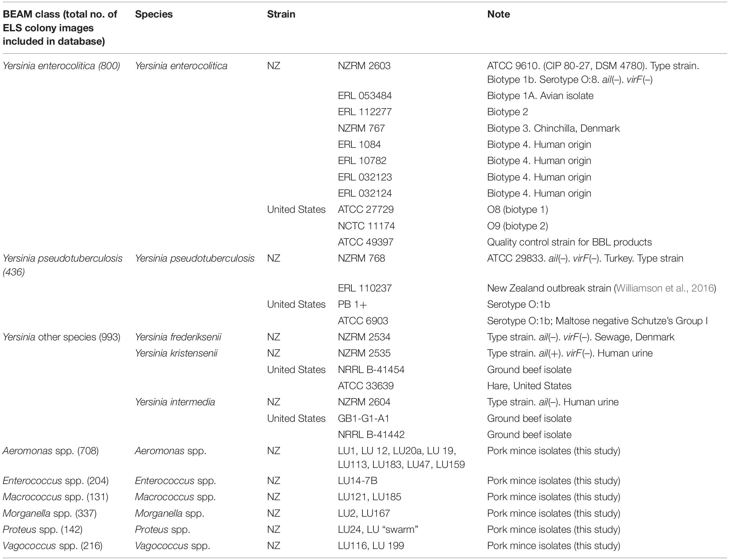The image size is (729, 560).
Task: Select Yersinia intermedia species cell
Action: [175, 402]
